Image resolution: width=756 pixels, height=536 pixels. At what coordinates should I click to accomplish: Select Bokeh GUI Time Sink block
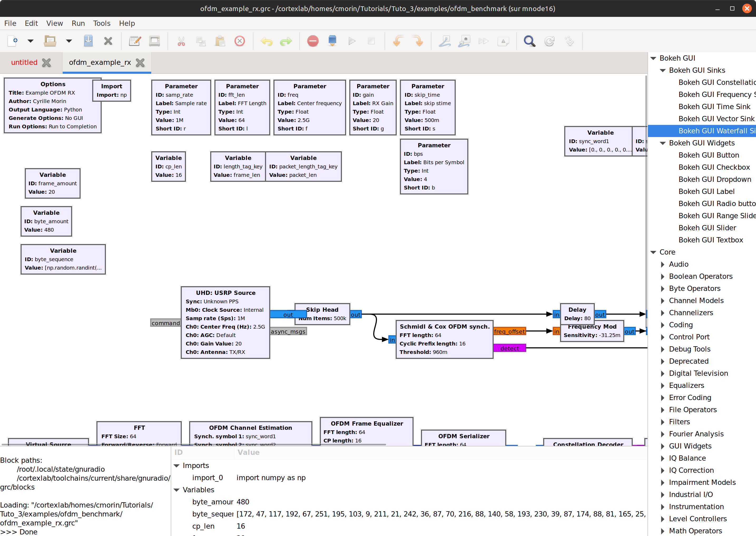coord(714,107)
